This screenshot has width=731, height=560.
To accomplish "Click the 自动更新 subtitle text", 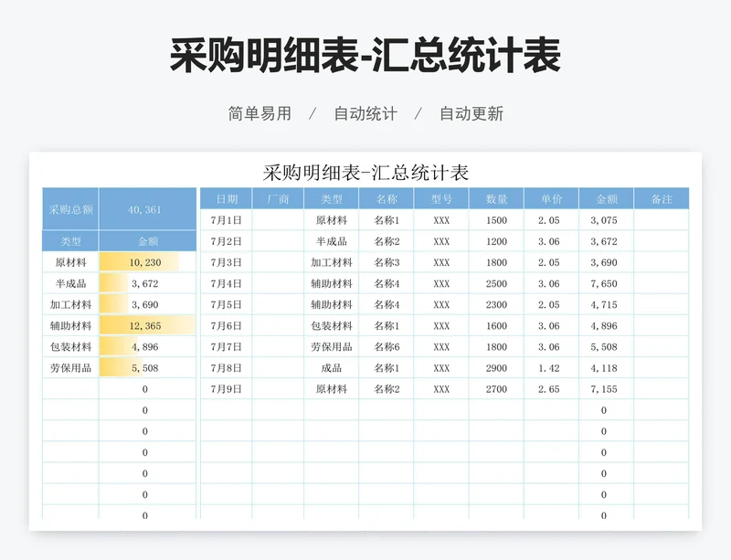I will 471,113.
